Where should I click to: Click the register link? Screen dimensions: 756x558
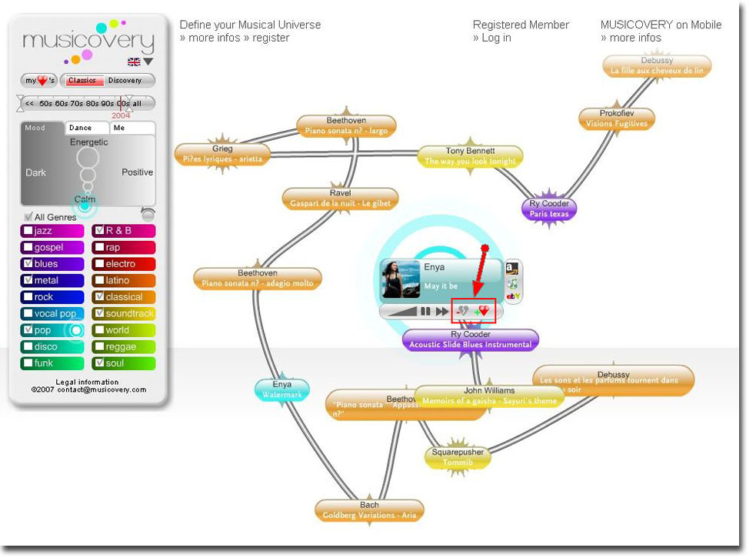click(267, 38)
